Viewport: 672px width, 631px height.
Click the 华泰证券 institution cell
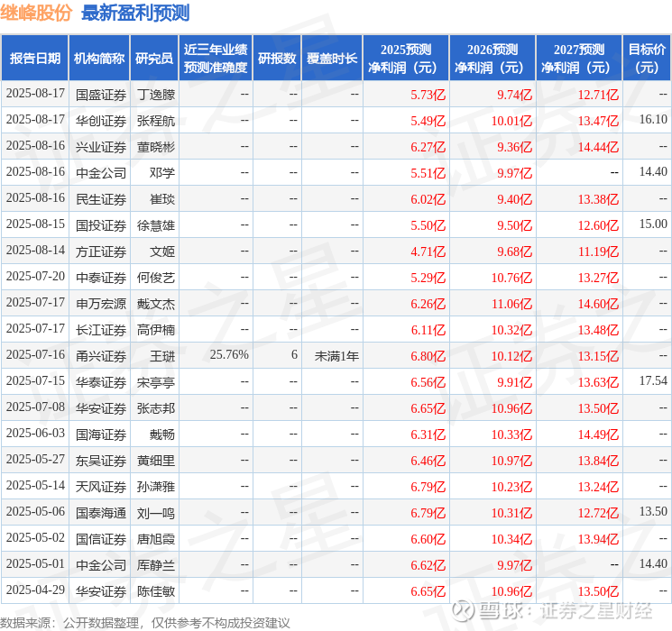[x=101, y=382]
